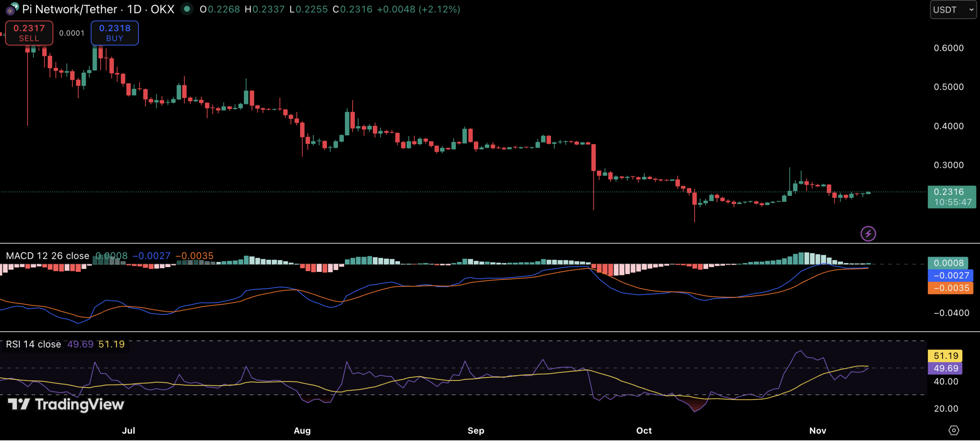The image size is (980, 441).
Task: Select the RSI 14 close legend
Action: pos(33,344)
